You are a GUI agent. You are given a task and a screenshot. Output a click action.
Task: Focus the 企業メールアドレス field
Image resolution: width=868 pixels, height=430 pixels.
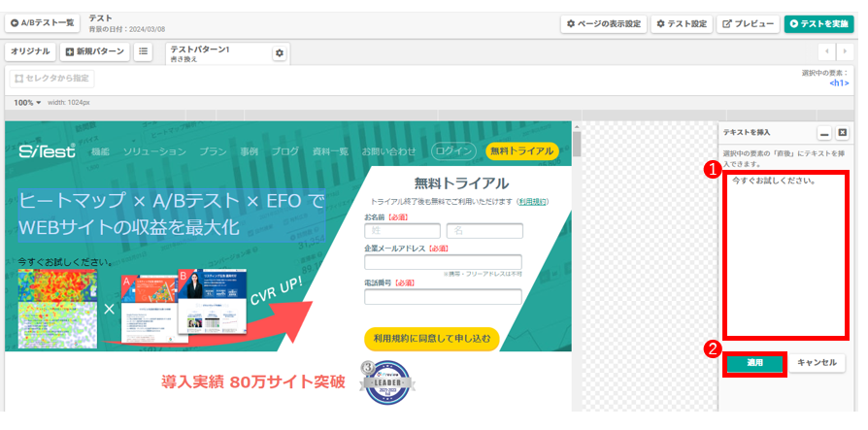[443, 262]
